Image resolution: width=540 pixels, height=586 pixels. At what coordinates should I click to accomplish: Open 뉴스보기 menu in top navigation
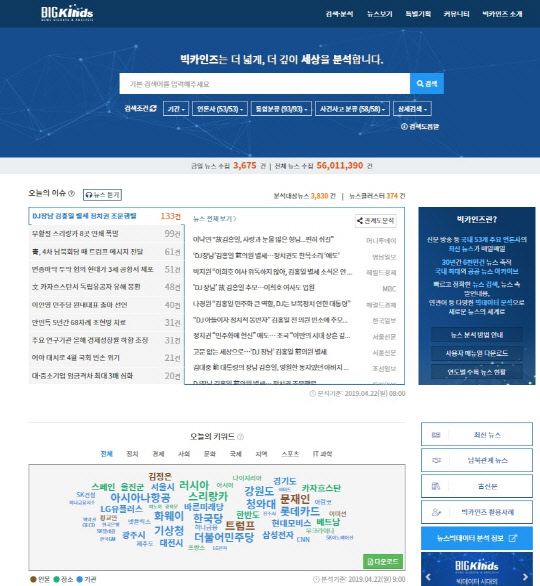pyautogui.click(x=379, y=14)
